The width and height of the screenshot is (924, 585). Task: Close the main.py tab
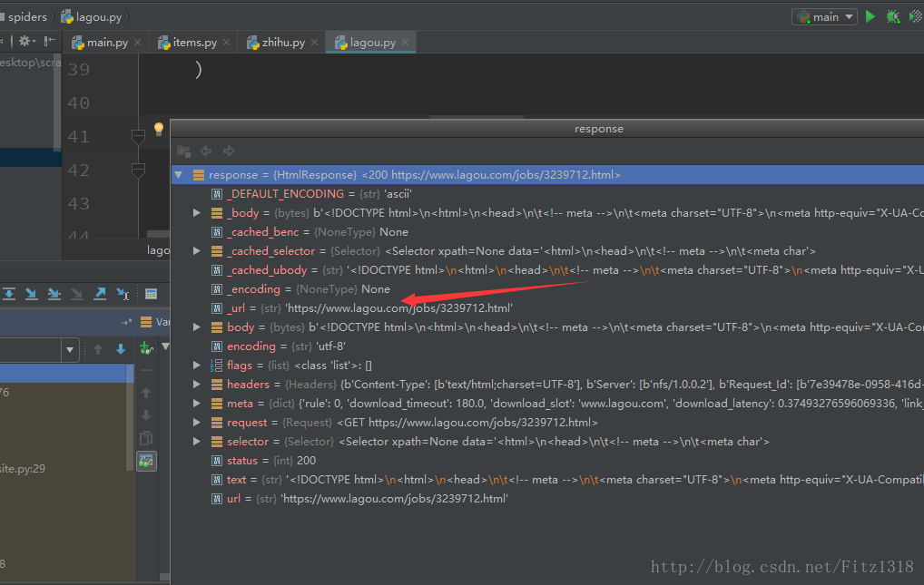(x=137, y=43)
